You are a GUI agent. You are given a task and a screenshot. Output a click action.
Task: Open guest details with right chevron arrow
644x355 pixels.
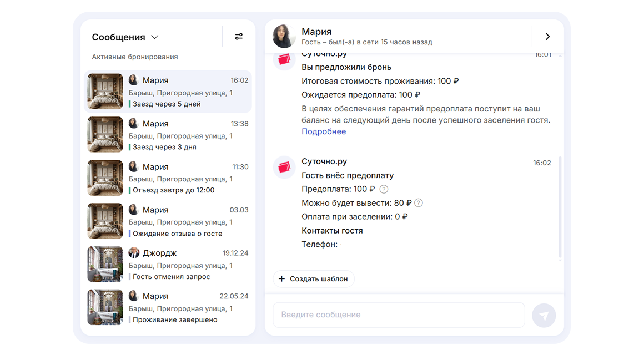[547, 37]
